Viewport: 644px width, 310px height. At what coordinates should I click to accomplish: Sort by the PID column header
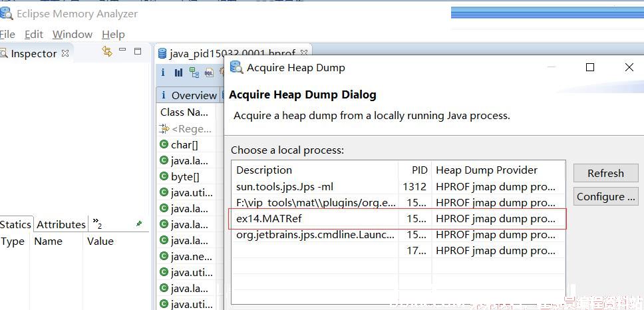pyautogui.click(x=415, y=170)
